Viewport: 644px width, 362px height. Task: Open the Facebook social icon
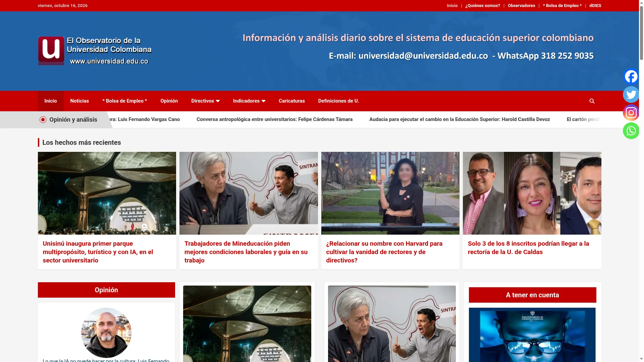pyautogui.click(x=631, y=76)
